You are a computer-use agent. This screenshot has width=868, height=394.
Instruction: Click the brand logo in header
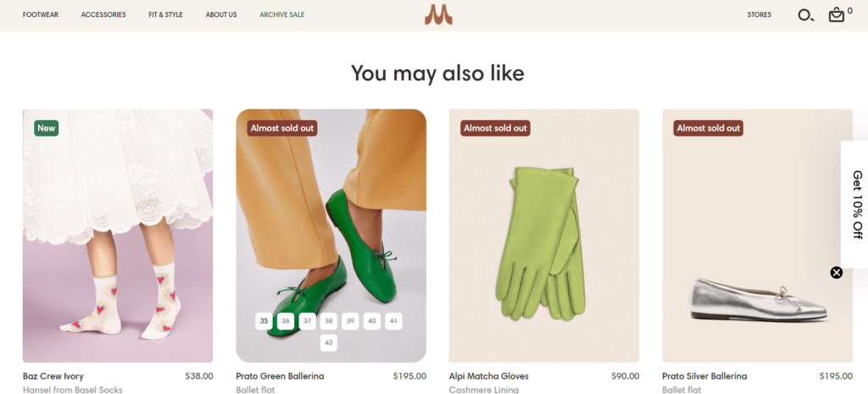click(x=438, y=15)
